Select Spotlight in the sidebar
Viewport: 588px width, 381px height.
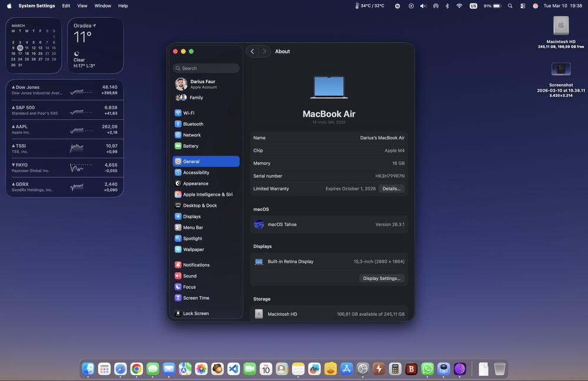point(206,239)
